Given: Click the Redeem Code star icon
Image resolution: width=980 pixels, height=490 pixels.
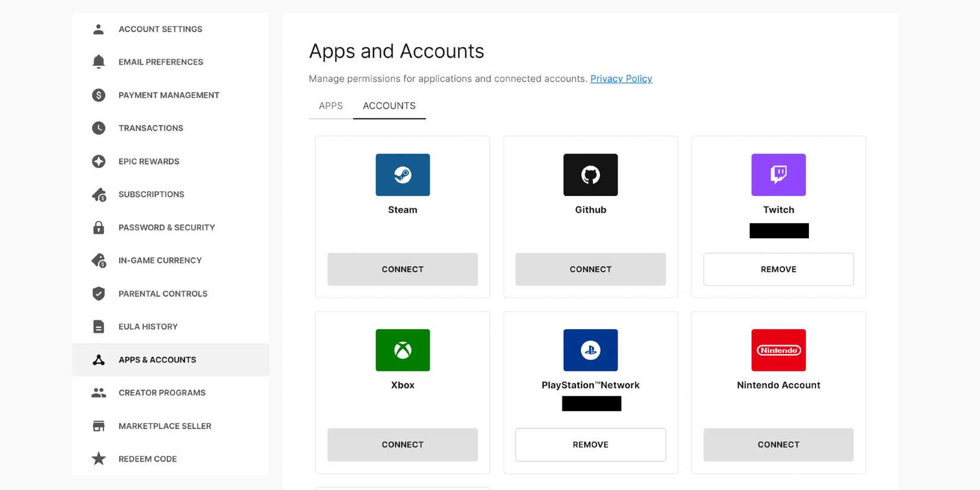Looking at the screenshot, I should [x=99, y=459].
